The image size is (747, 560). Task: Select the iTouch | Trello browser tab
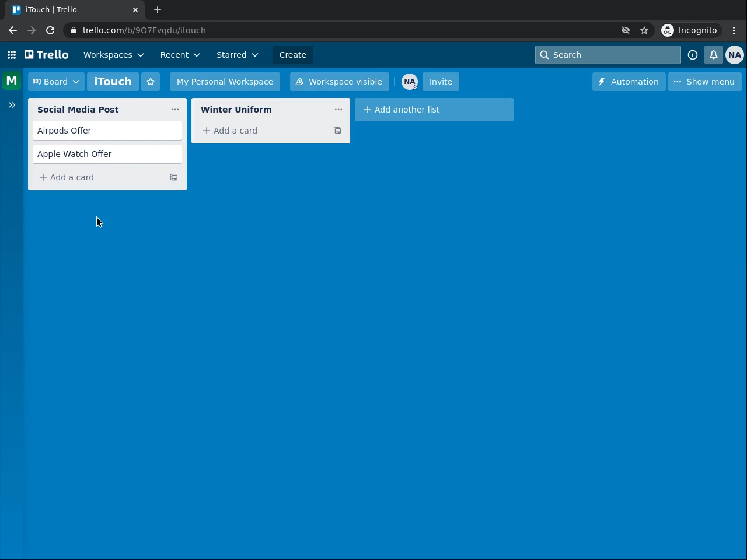[72, 10]
